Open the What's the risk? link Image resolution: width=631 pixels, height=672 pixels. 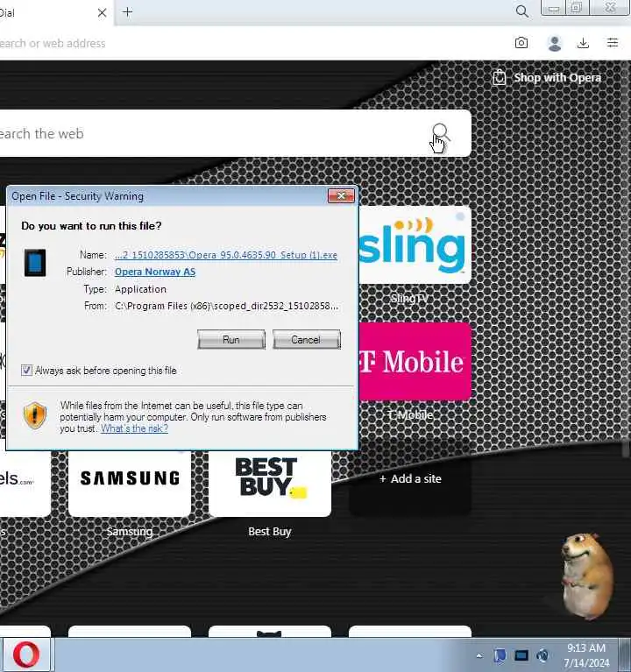(x=135, y=428)
